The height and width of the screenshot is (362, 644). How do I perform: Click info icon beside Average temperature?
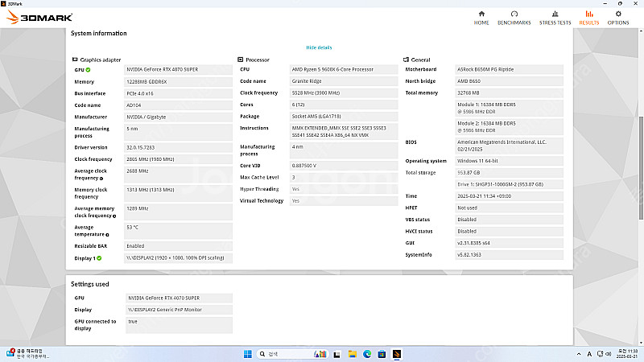pos(107,235)
